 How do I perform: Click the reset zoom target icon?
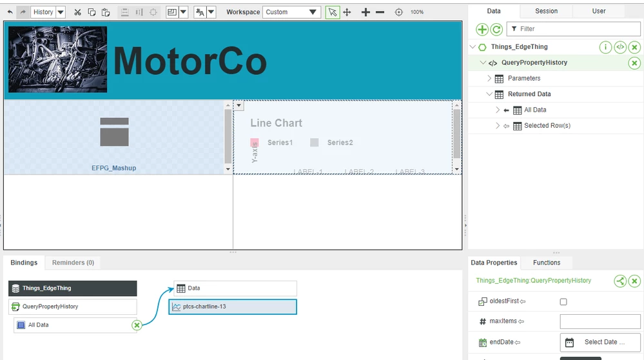(399, 12)
